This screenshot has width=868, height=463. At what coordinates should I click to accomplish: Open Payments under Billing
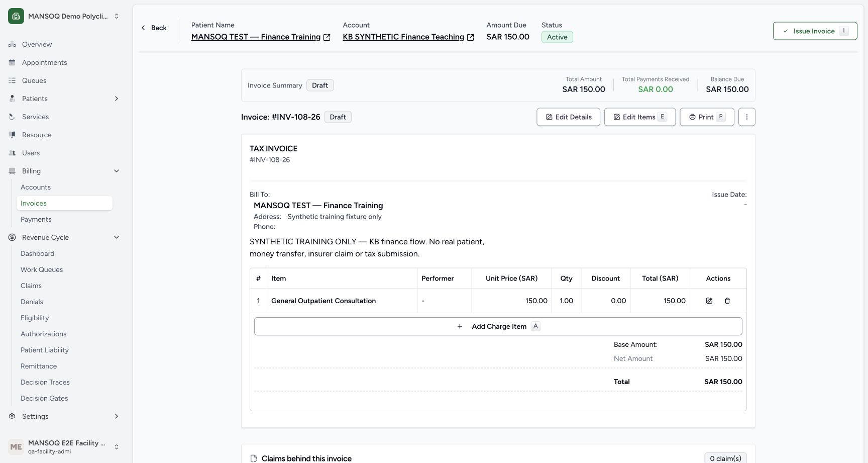64,219
